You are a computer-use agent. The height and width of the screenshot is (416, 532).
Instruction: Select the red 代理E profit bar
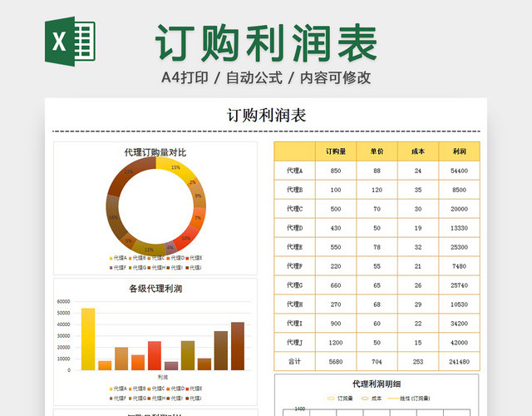click(155, 355)
